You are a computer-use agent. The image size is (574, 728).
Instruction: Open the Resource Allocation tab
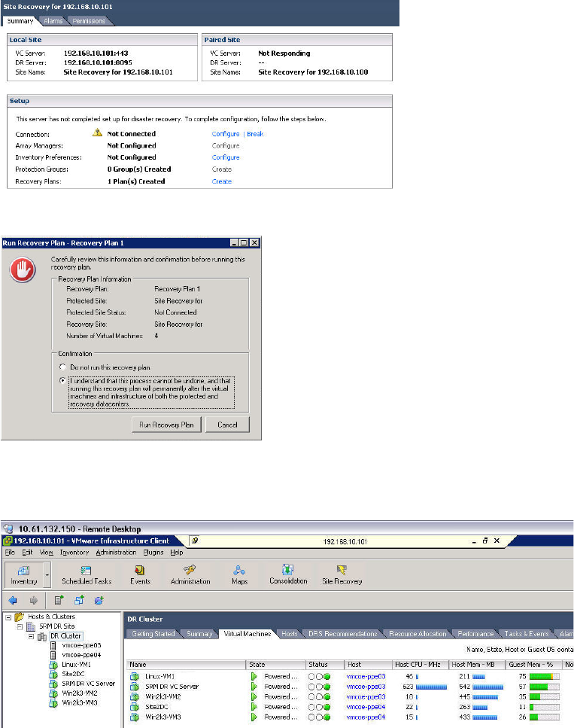point(418,634)
